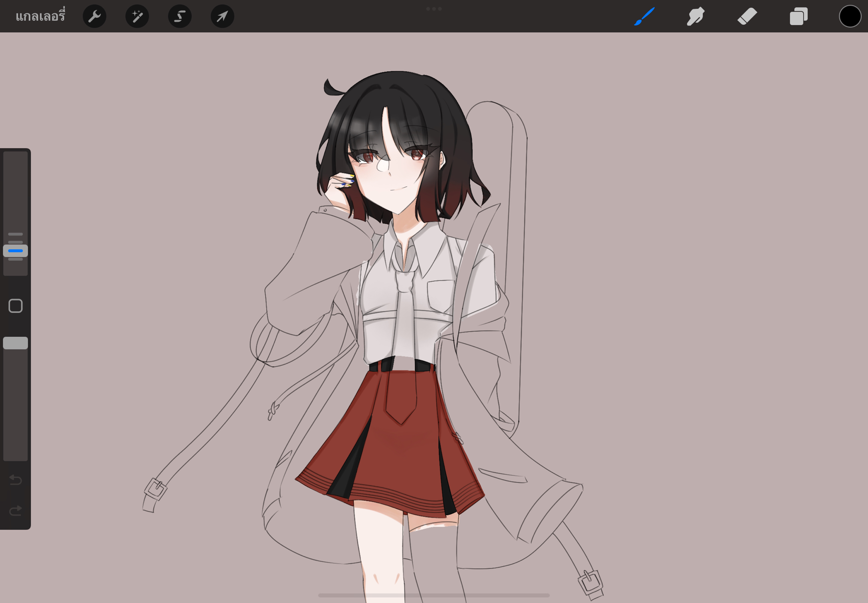Open the Layers panel
This screenshot has height=603, width=868.
(x=798, y=16)
